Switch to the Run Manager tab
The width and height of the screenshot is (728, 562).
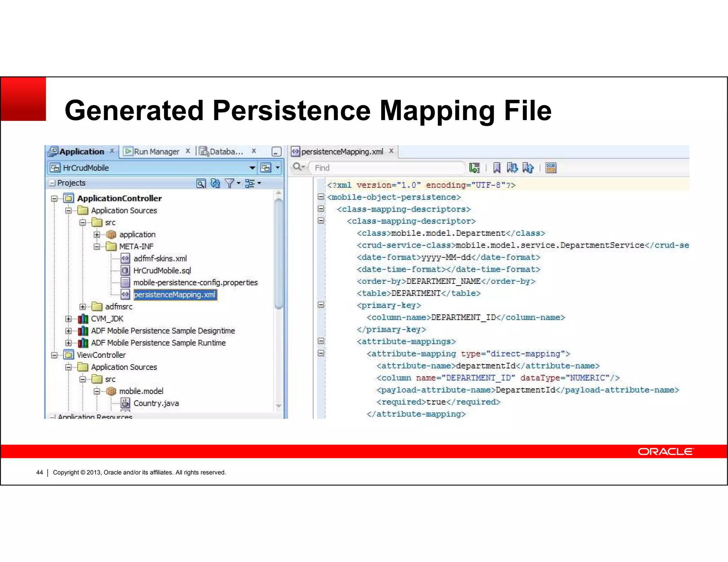[156, 152]
